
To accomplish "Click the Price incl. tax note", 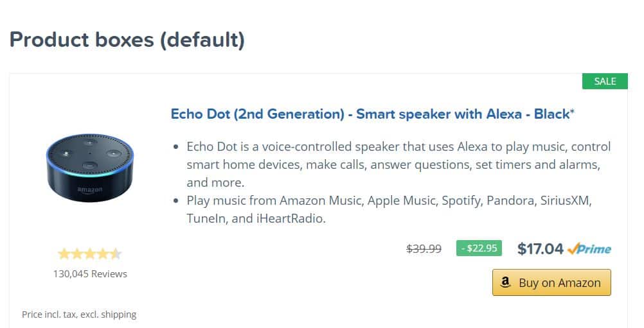I will click(x=79, y=315).
